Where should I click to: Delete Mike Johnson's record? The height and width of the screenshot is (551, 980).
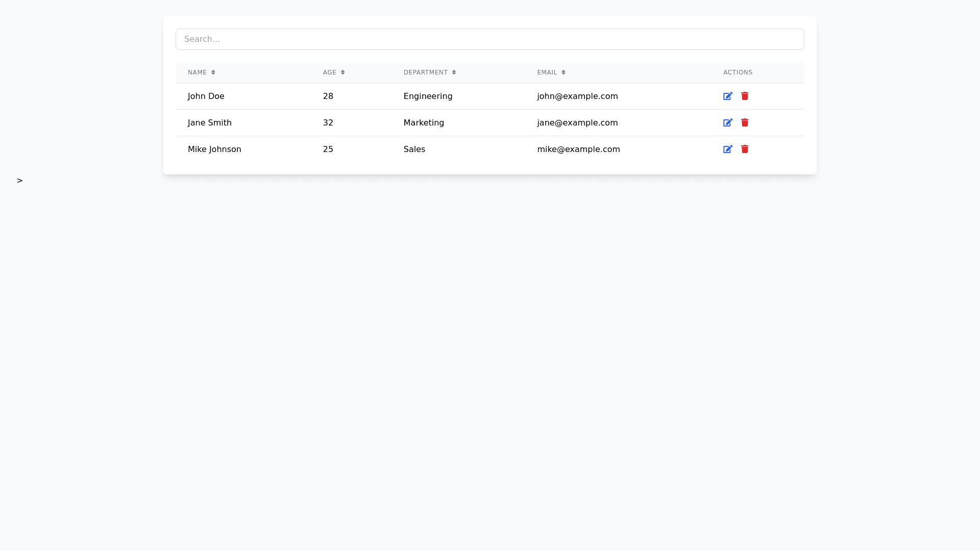(x=745, y=149)
